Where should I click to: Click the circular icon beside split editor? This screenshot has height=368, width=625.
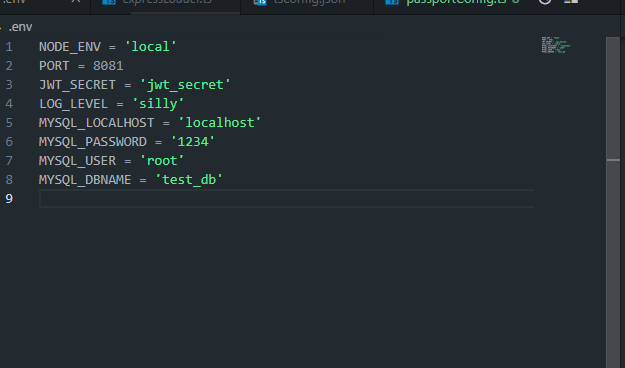tap(545, 2)
